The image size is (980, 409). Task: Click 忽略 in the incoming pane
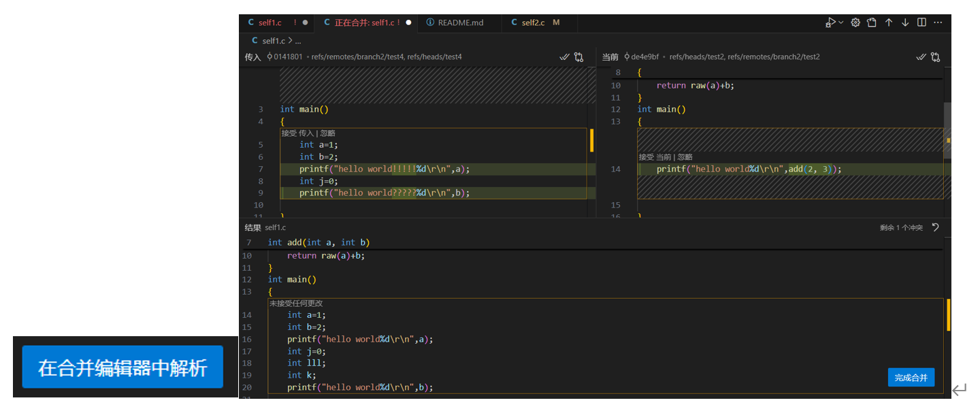coord(327,133)
